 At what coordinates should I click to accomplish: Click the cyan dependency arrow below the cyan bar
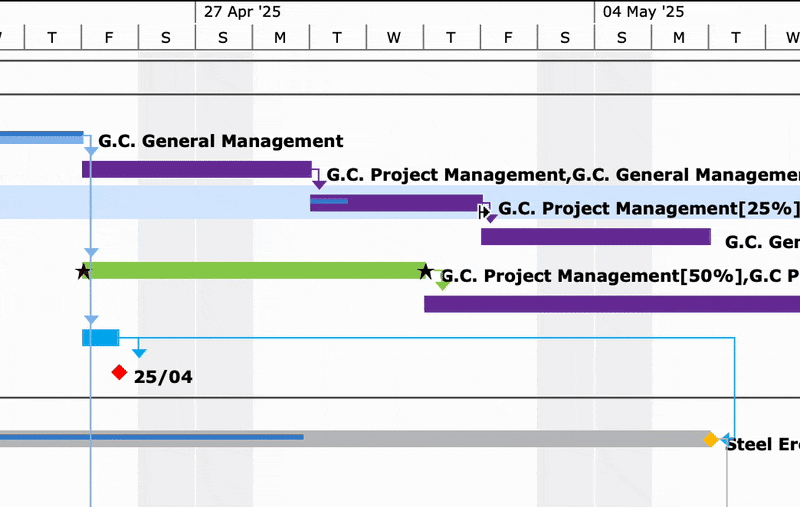pyautogui.click(x=139, y=353)
